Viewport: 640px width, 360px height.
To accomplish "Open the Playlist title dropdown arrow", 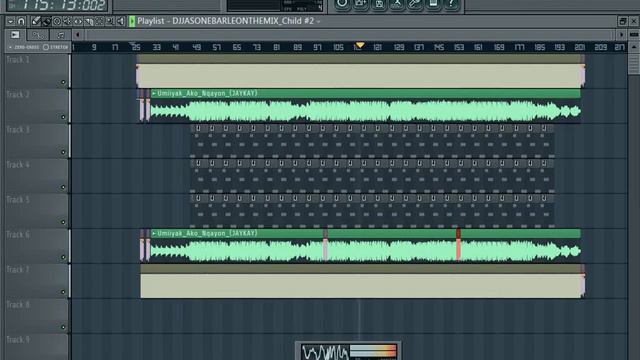I will pos(318,22).
